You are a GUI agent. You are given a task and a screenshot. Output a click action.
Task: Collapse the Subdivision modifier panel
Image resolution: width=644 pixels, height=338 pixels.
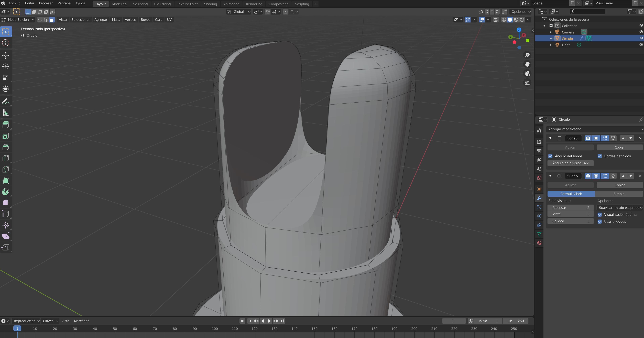[550, 176]
